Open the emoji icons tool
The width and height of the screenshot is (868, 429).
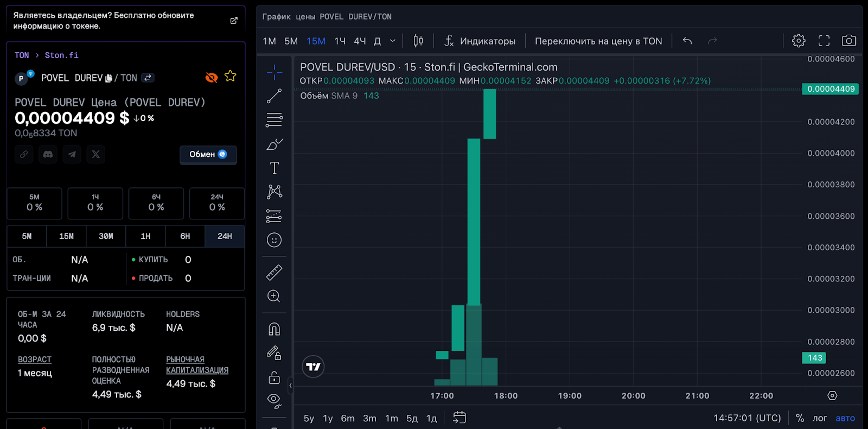tap(275, 240)
